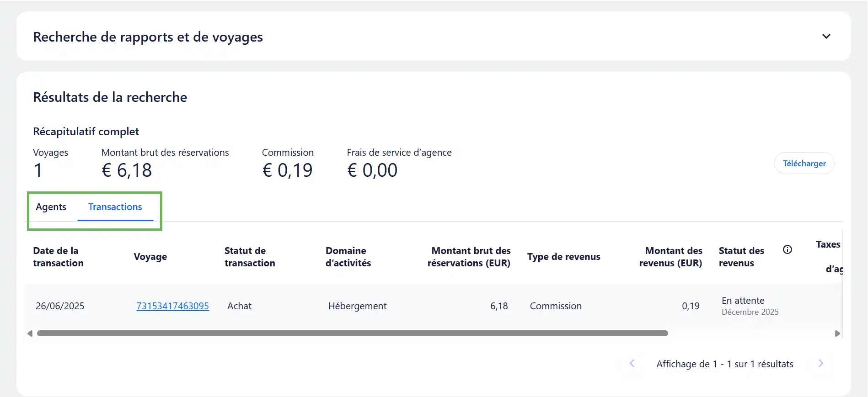Click the Télécharger button
The image size is (868, 397).
point(804,164)
